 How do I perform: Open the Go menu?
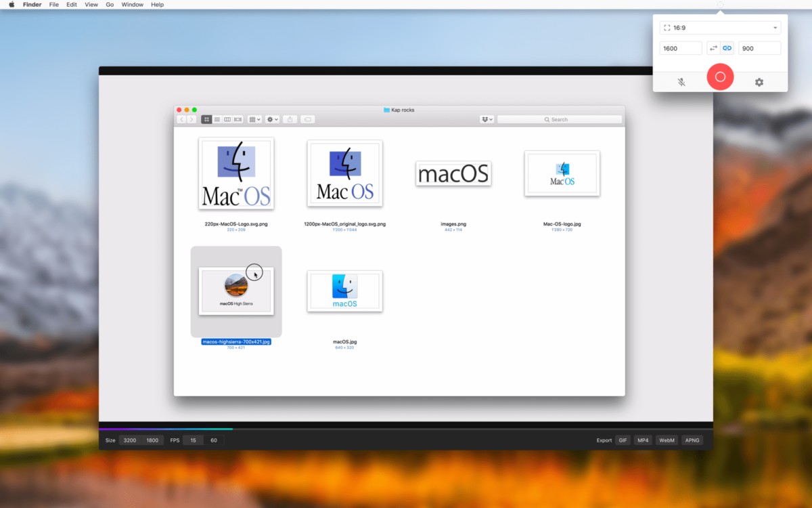[x=110, y=5]
